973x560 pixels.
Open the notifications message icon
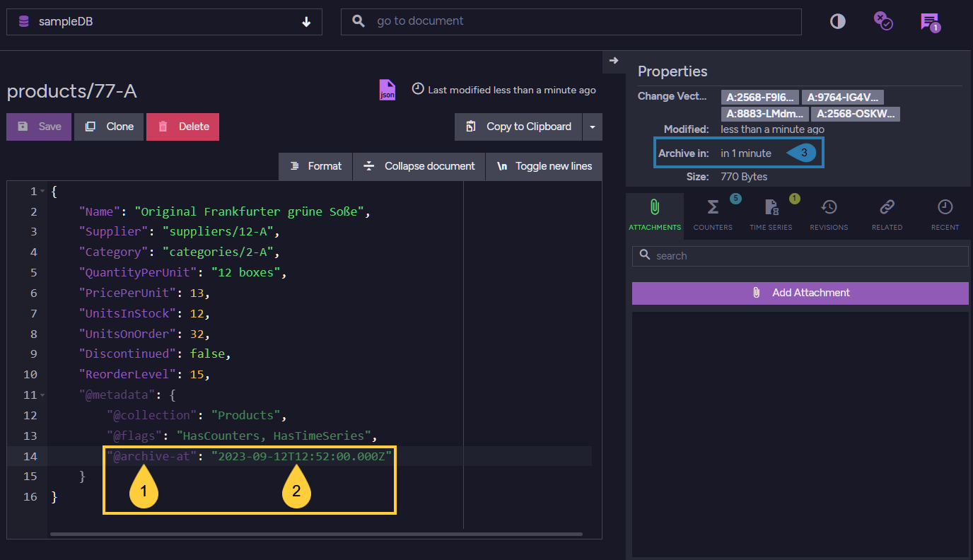click(x=930, y=22)
